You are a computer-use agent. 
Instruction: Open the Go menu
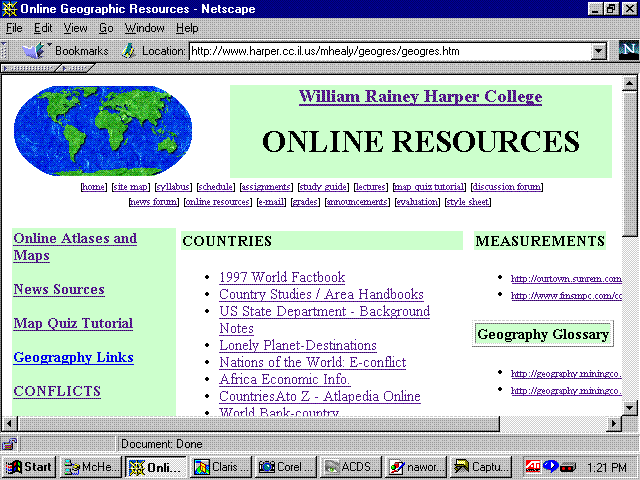[x=106, y=28]
